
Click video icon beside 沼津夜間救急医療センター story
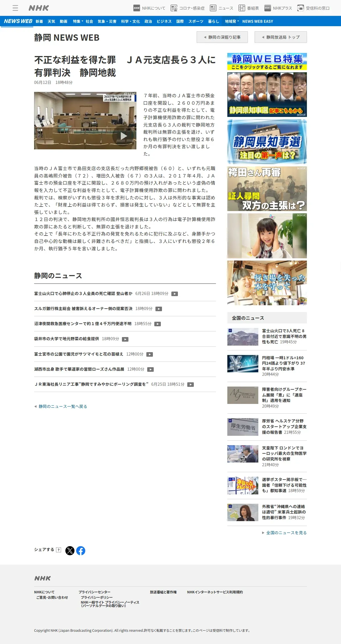(x=158, y=324)
